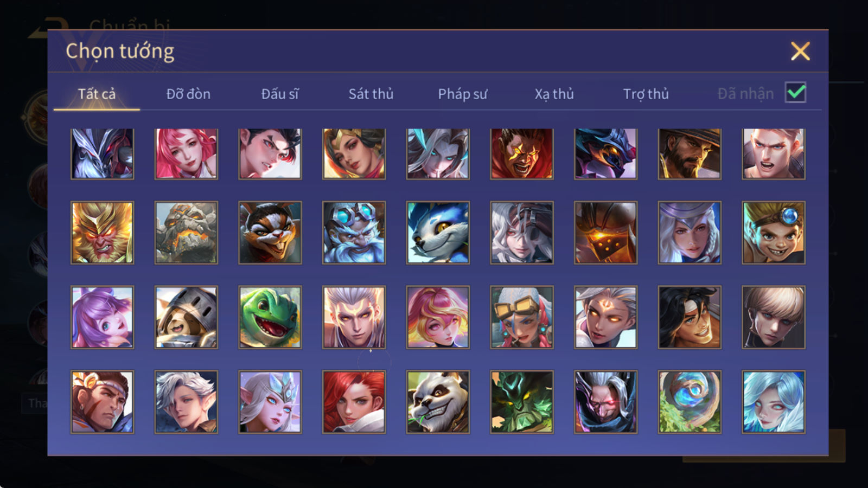Viewport: 868px width, 488px height.
Task: Select the green chameleon hero portrait
Action: click(x=270, y=317)
